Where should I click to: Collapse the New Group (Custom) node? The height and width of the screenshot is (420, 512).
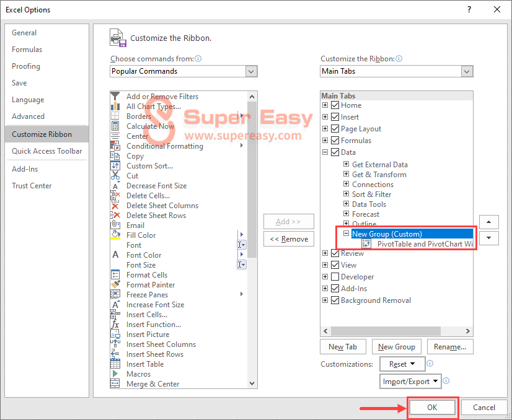click(x=346, y=234)
